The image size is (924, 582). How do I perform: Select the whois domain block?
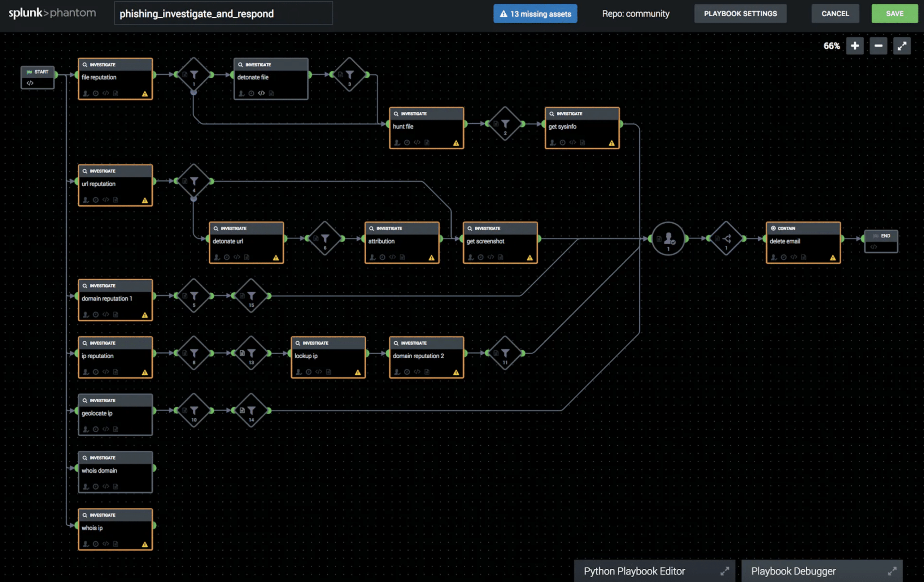pyautogui.click(x=115, y=472)
